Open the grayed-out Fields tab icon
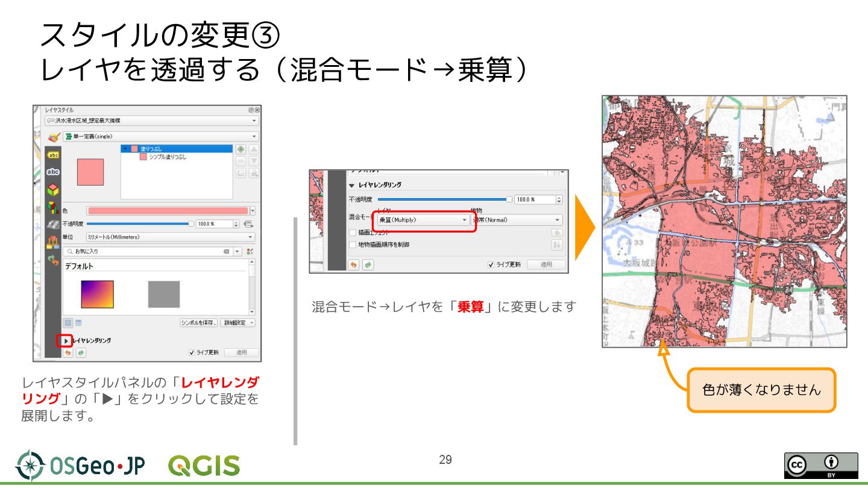The image size is (868, 488). coord(53,225)
